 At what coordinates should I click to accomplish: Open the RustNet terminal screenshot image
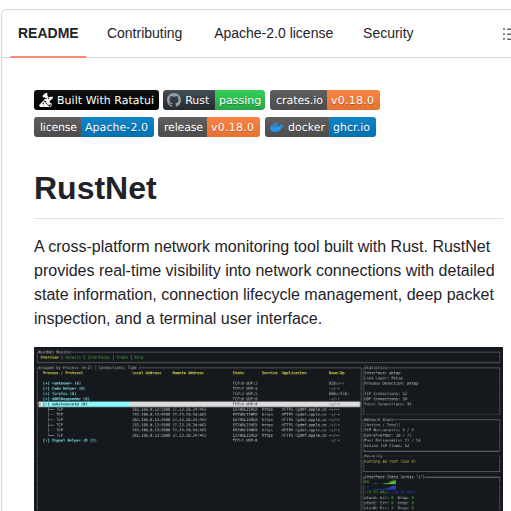pos(268,429)
